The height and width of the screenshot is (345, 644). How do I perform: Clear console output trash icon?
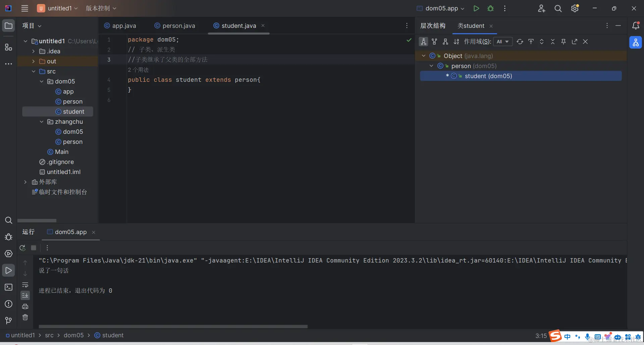tap(25, 318)
